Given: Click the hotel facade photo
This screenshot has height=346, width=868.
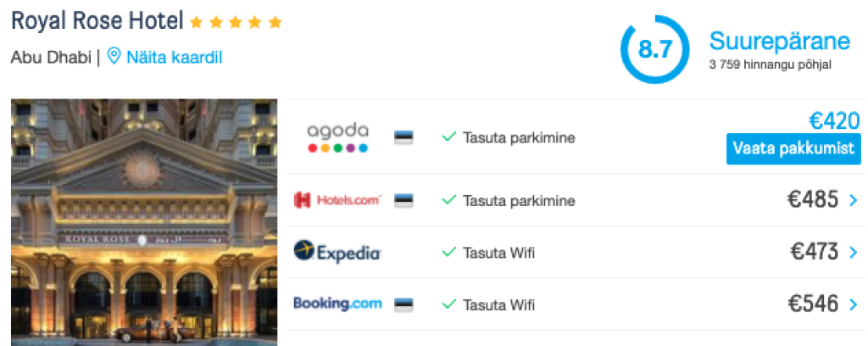Looking at the screenshot, I should 144,222.
